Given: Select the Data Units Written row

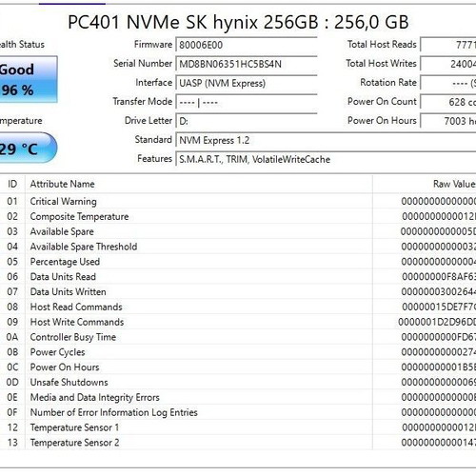Looking at the screenshot, I should [238, 291].
